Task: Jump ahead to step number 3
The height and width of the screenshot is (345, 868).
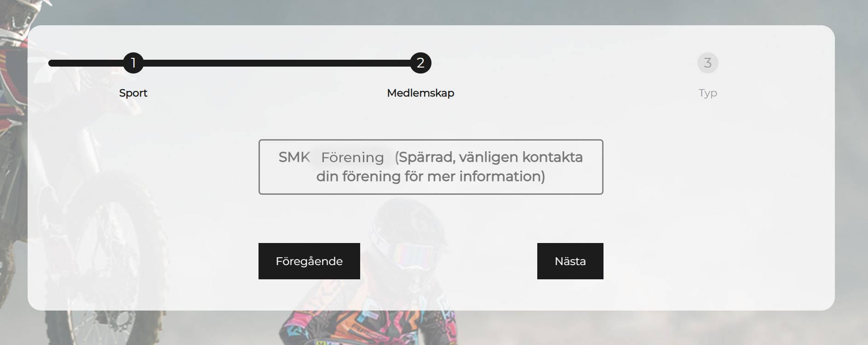Action: (707, 63)
